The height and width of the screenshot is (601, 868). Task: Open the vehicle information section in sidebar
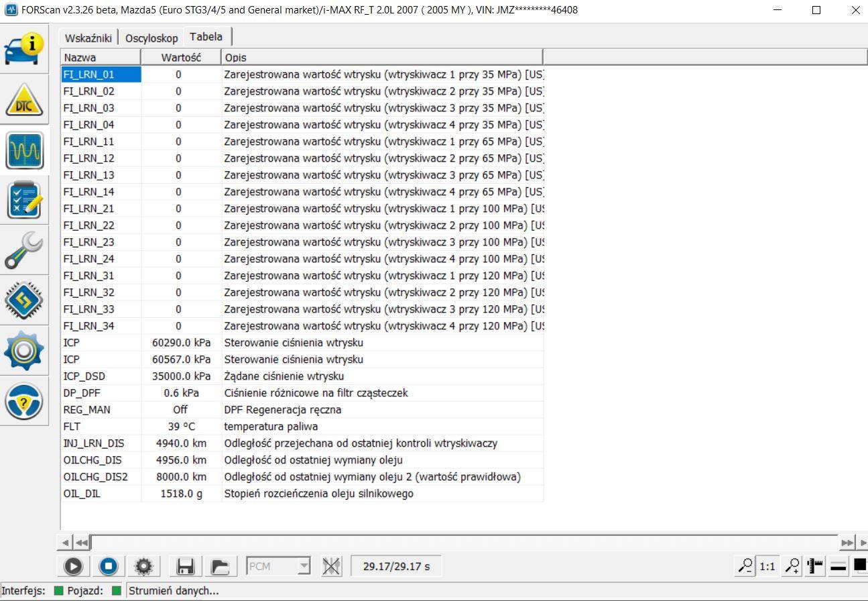point(24,50)
